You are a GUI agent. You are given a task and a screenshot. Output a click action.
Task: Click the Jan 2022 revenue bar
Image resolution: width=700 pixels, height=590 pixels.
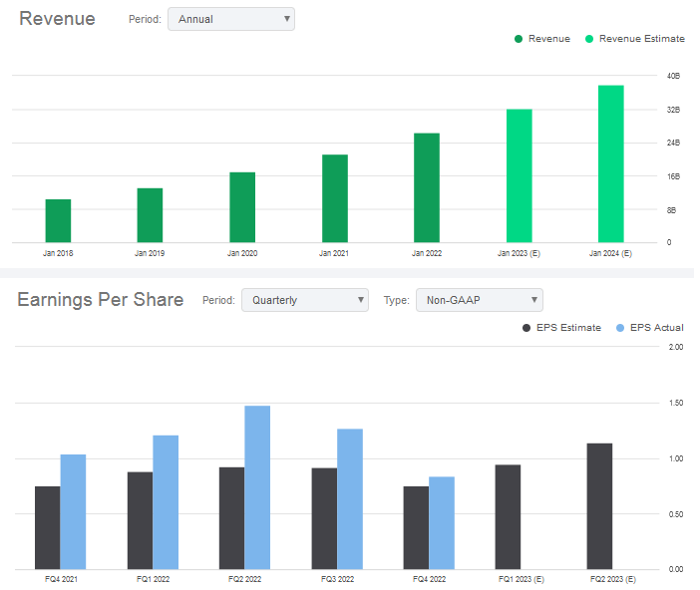(x=427, y=188)
